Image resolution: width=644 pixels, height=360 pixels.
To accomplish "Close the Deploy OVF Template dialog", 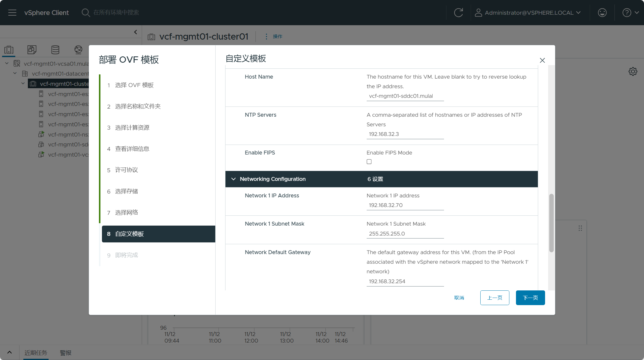I will (x=542, y=60).
